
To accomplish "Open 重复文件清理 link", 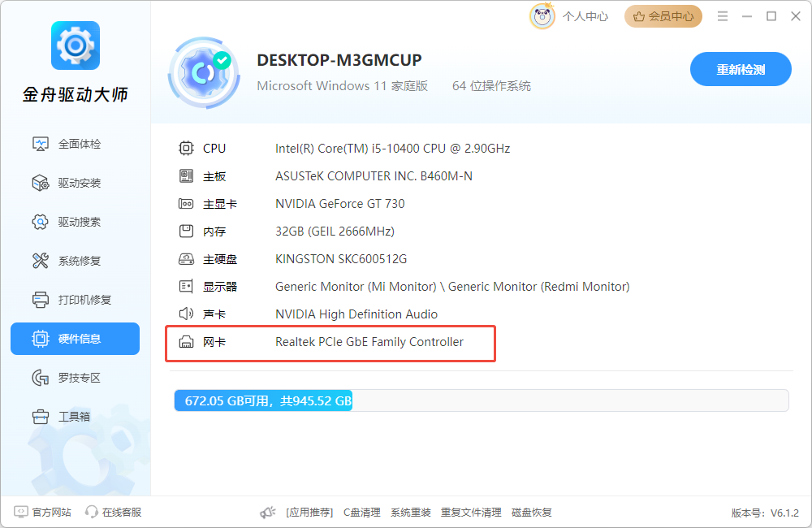I will pyautogui.click(x=471, y=513).
